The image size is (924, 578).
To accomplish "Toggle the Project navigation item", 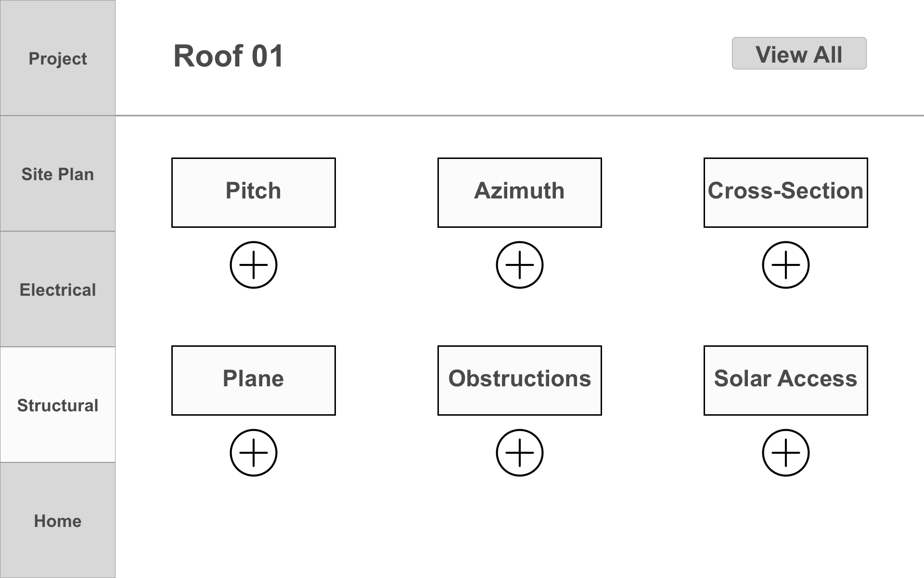I will 58,58.
